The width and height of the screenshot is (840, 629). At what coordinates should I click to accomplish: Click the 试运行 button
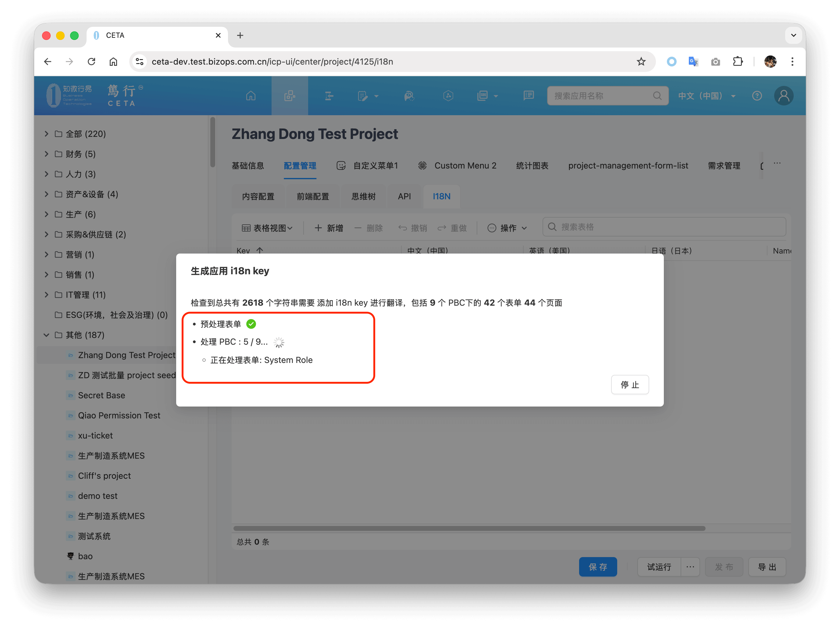coord(659,567)
